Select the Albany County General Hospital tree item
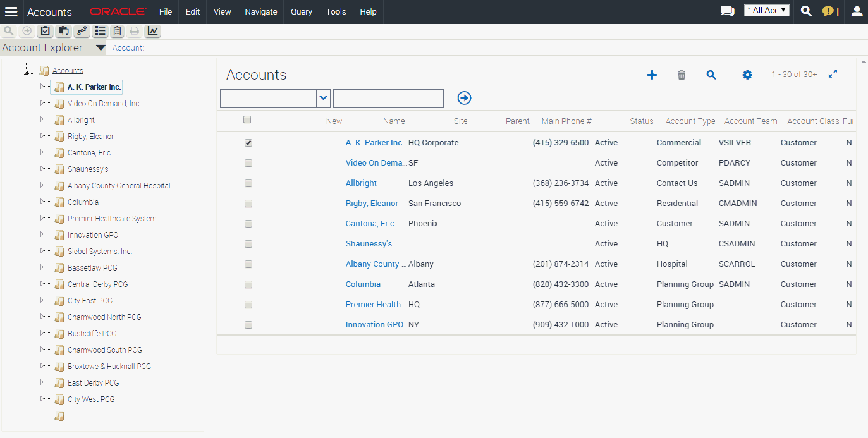Screen dimensions: 868x438 [118, 185]
